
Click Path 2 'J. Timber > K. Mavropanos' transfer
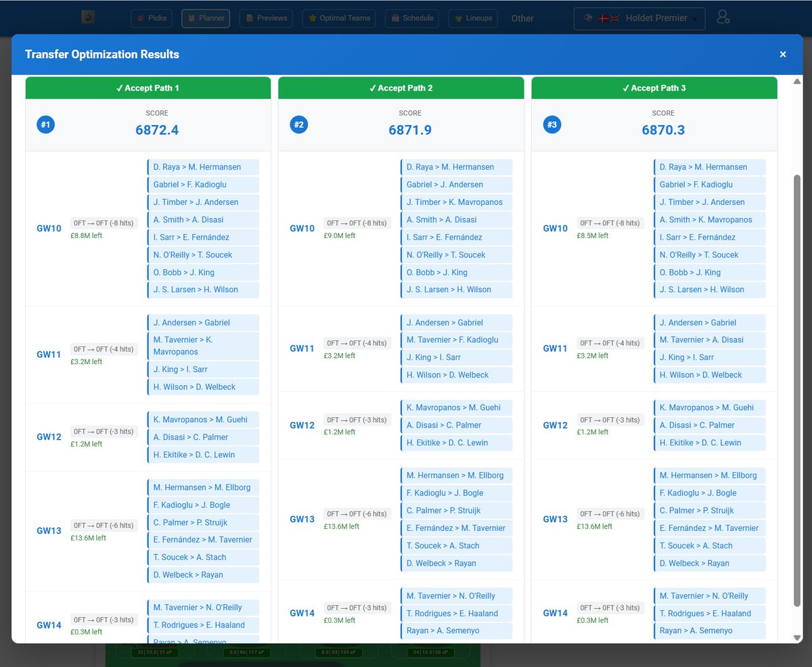coord(456,202)
